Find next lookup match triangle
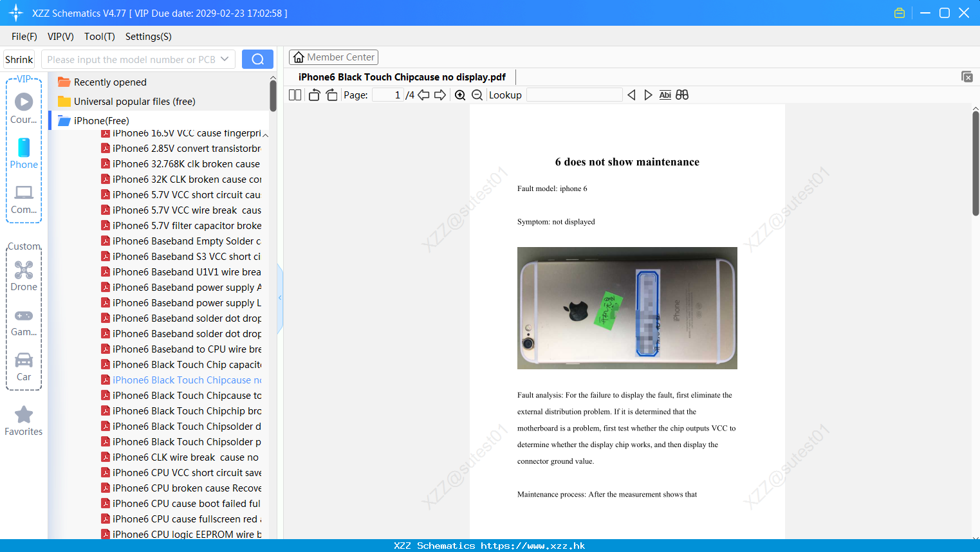 pyautogui.click(x=648, y=95)
